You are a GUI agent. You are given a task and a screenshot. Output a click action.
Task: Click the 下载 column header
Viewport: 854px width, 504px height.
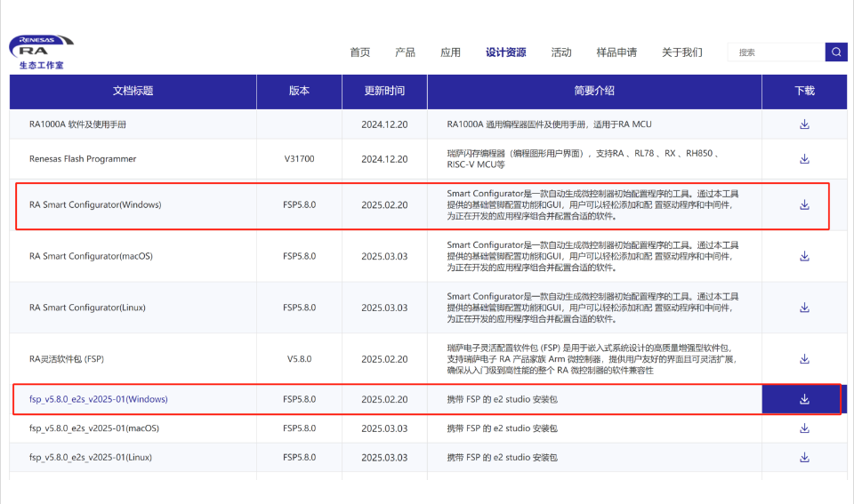(804, 91)
